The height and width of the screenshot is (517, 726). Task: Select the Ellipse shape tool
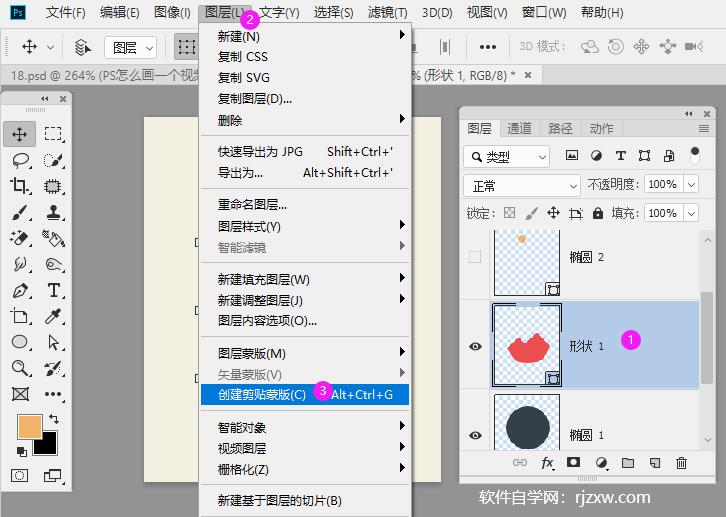click(20, 343)
